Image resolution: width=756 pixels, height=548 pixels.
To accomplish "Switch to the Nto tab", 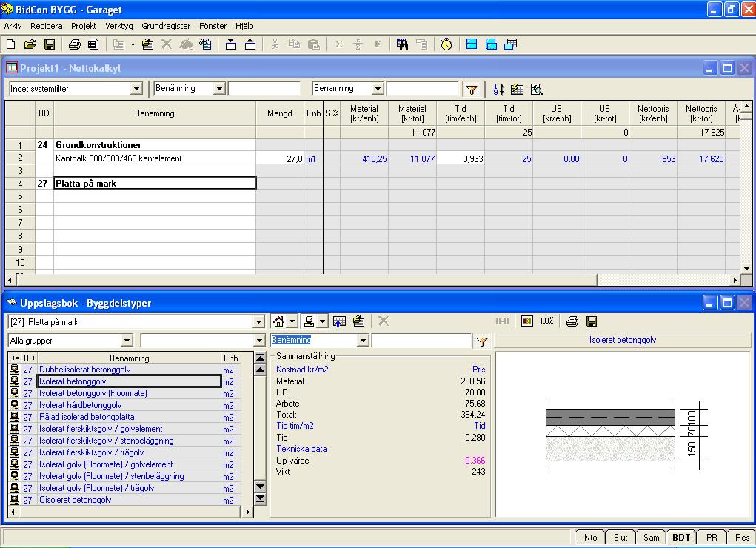I will [590, 538].
